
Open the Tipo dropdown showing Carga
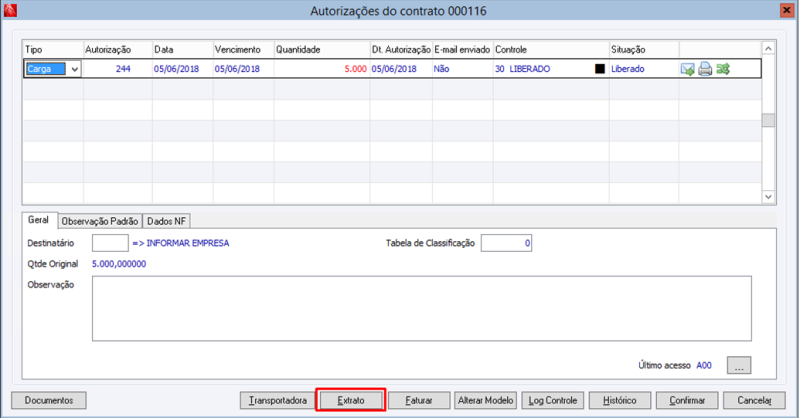[x=74, y=69]
